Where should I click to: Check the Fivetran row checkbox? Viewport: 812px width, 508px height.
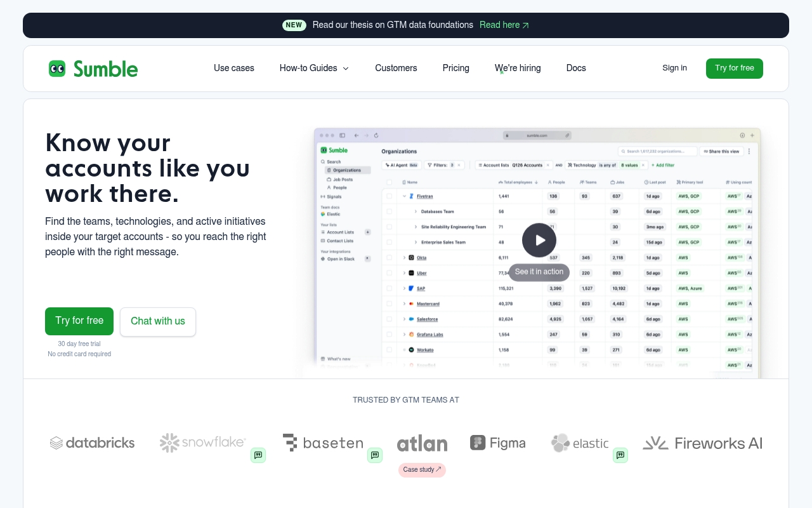coord(390,196)
